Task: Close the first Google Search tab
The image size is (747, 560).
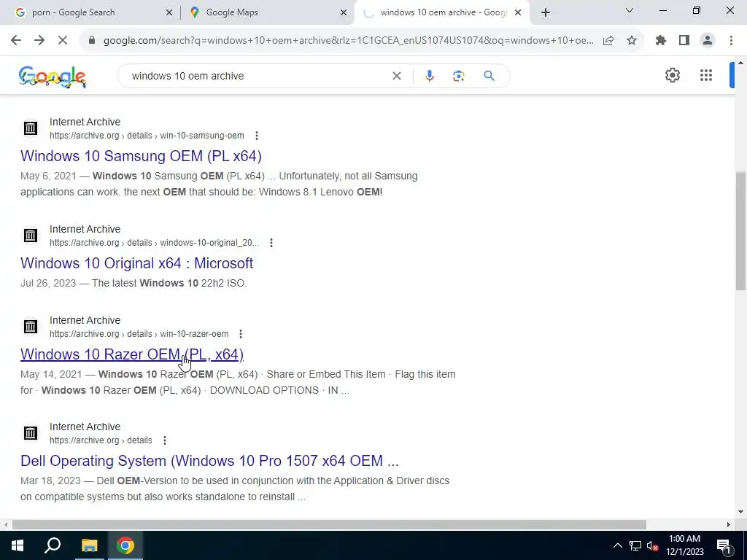Action: pyautogui.click(x=169, y=13)
